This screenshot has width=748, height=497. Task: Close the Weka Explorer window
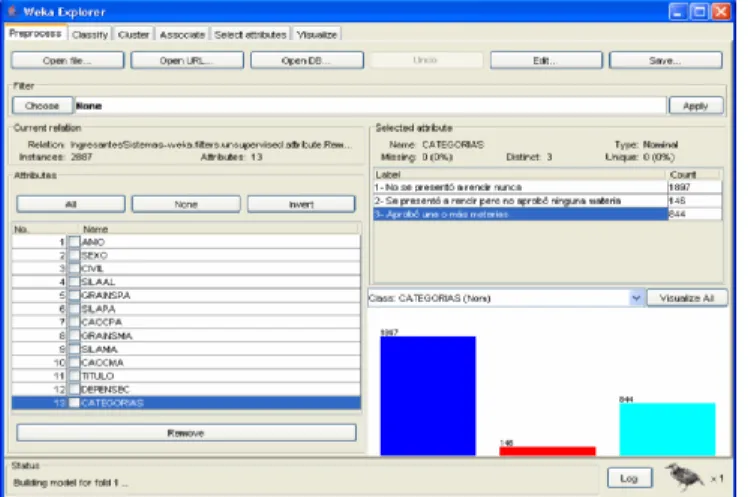click(721, 11)
